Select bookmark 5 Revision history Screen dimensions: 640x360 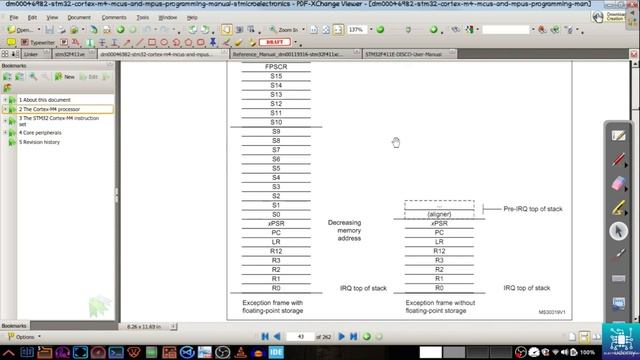(x=39, y=142)
